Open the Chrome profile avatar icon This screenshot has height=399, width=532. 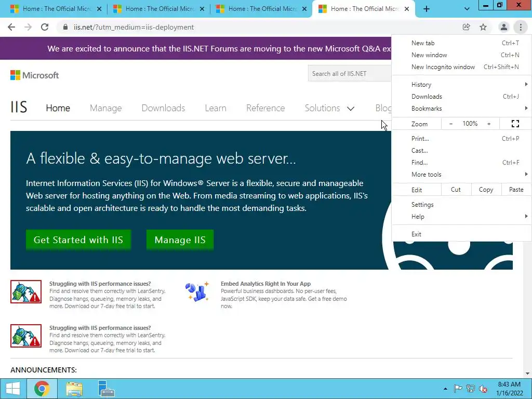(504, 27)
